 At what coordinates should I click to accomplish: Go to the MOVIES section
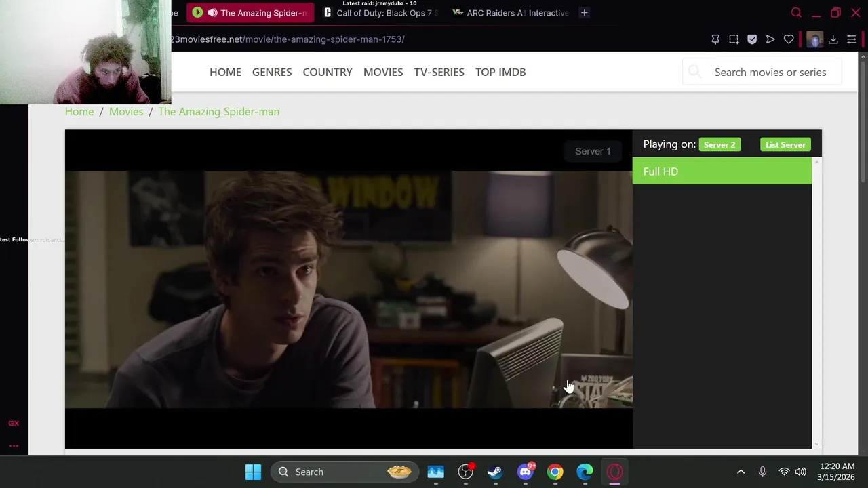(x=383, y=72)
